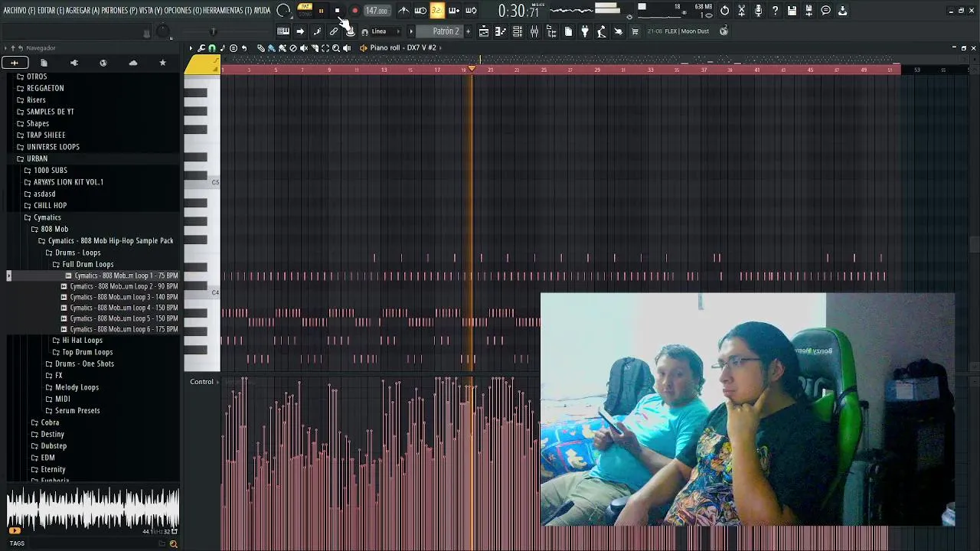Viewport: 980px width, 551px height.
Task: Open the VISTA menu
Action: tap(151, 11)
